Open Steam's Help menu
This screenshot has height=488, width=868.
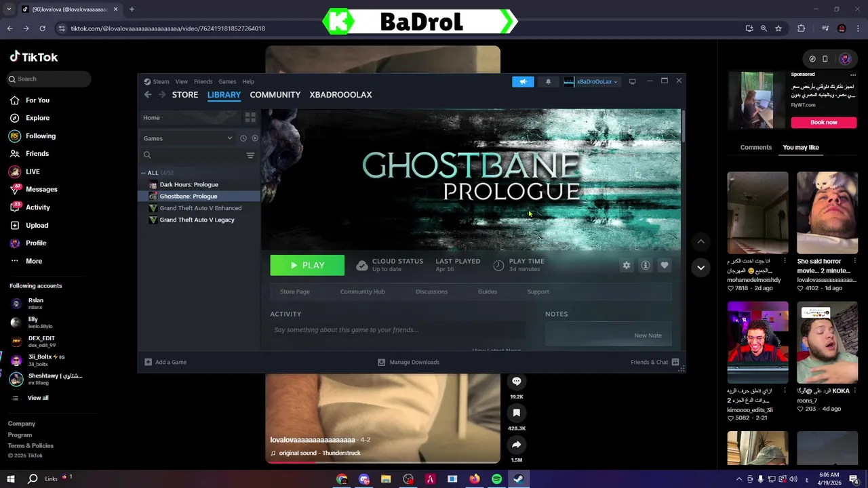(x=248, y=81)
